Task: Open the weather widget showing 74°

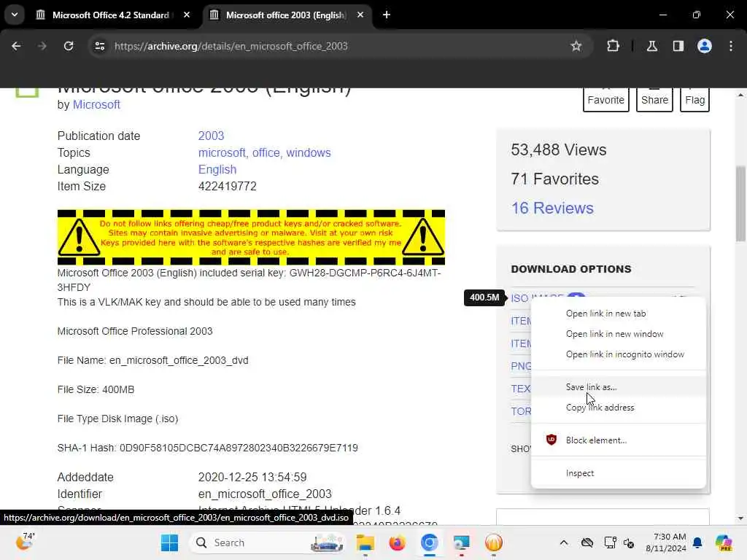Action: point(25,542)
